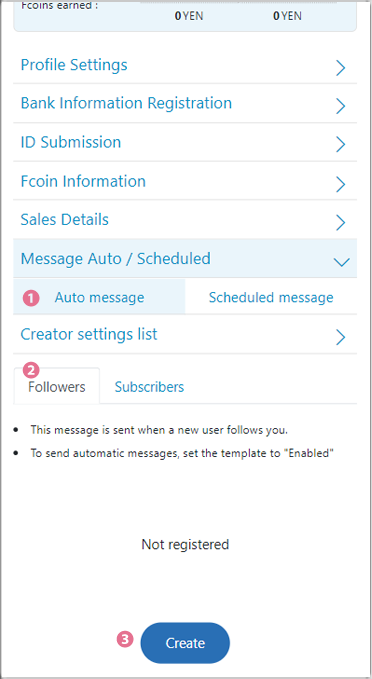Click the chevron next to Sales Details
372x679 pixels.
pyautogui.click(x=341, y=223)
